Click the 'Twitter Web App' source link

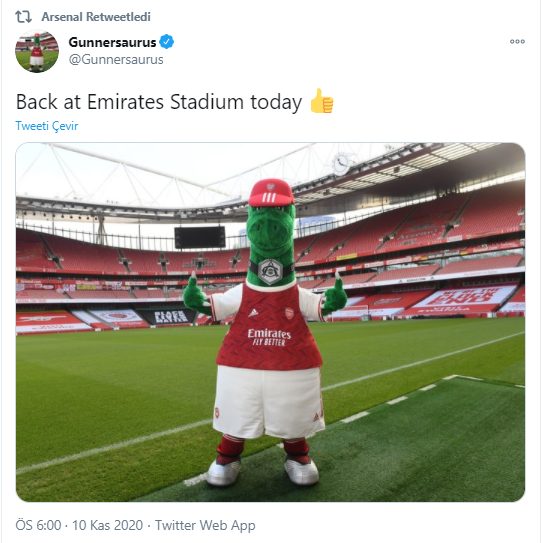(205, 525)
